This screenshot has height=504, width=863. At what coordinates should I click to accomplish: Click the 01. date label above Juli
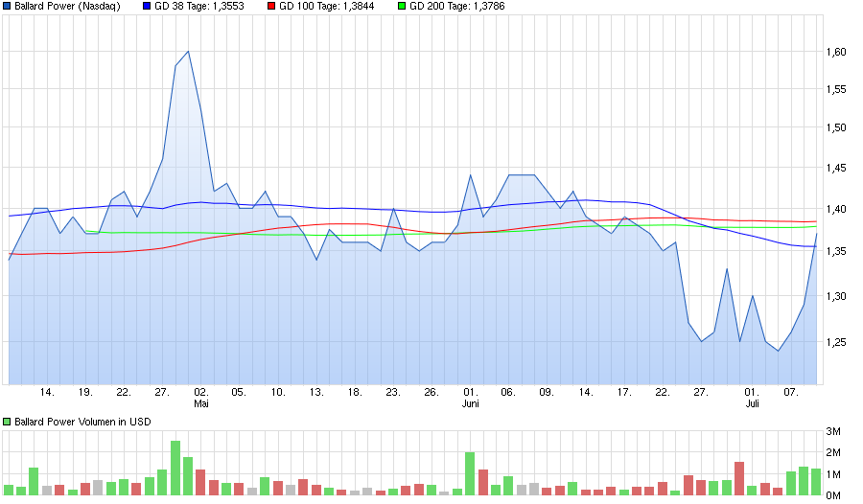(752, 393)
